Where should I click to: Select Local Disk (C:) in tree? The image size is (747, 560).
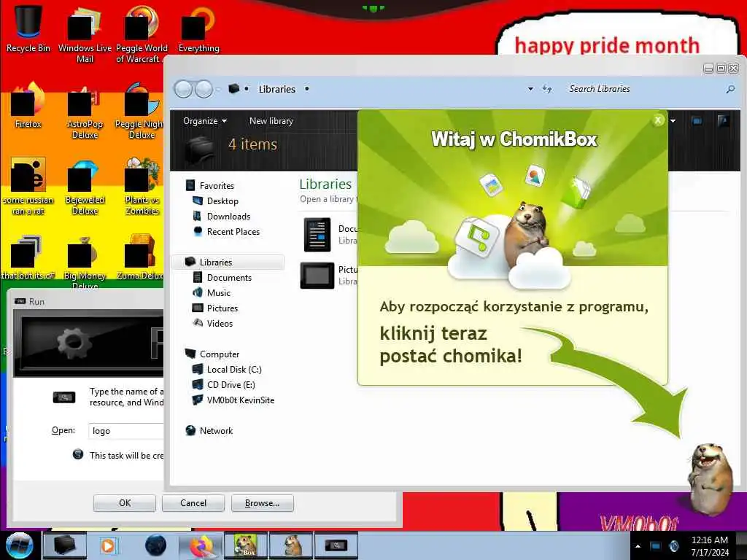coord(233,370)
